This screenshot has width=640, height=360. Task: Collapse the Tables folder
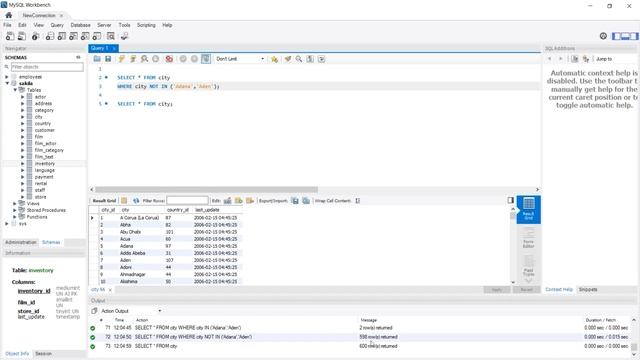coord(15,90)
